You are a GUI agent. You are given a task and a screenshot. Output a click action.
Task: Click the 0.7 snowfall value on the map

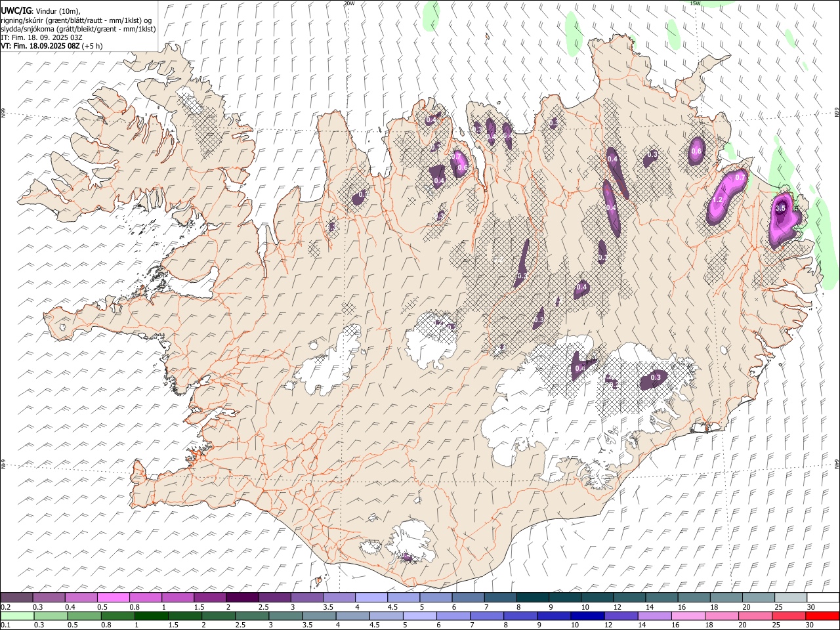740,177
